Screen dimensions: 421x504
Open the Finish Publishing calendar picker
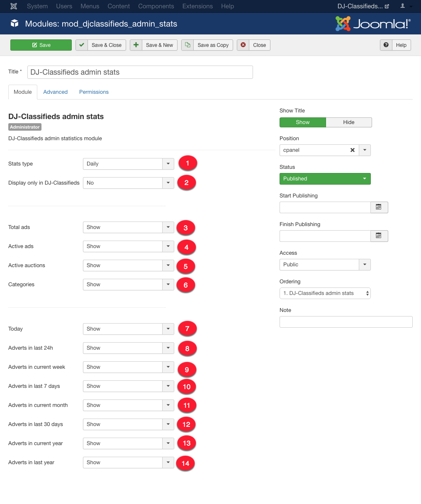coord(379,236)
